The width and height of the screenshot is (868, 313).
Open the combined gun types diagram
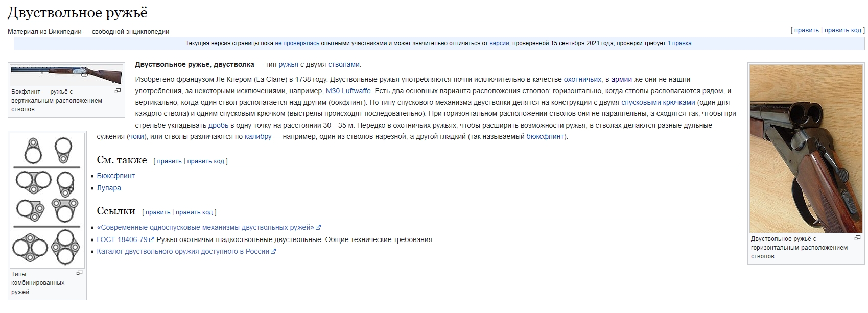click(48, 200)
